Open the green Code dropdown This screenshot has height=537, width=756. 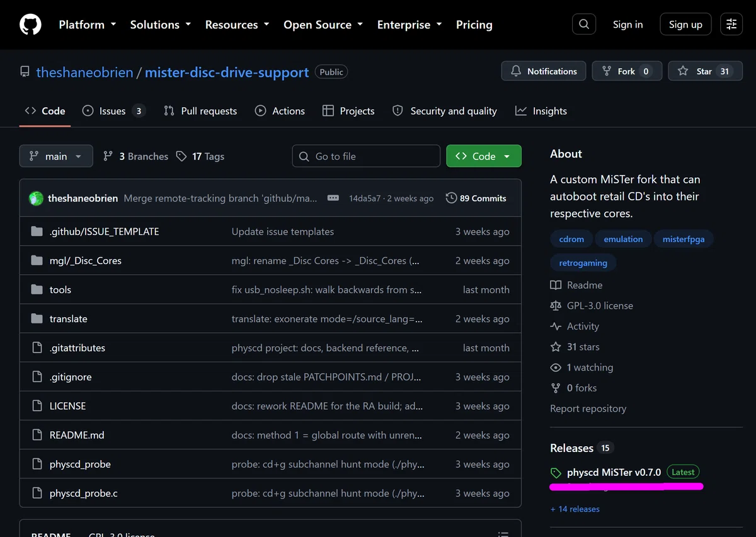pyautogui.click(x=484, y=156)
